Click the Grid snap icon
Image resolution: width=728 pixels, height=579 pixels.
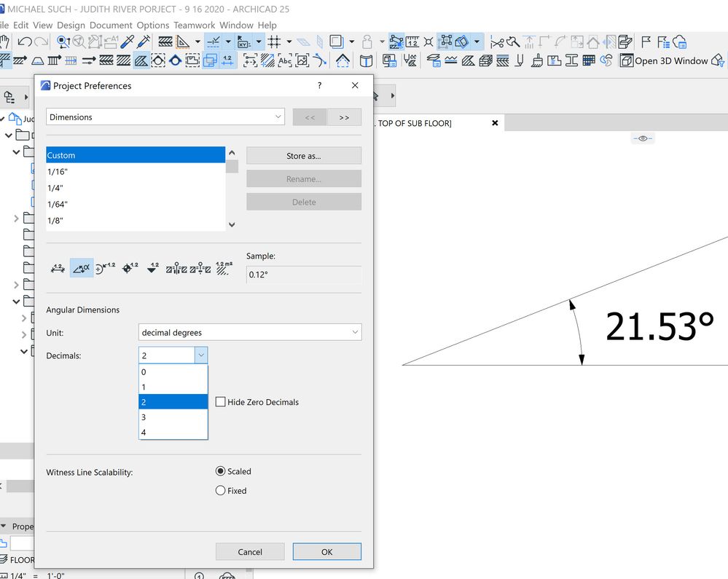274,42
